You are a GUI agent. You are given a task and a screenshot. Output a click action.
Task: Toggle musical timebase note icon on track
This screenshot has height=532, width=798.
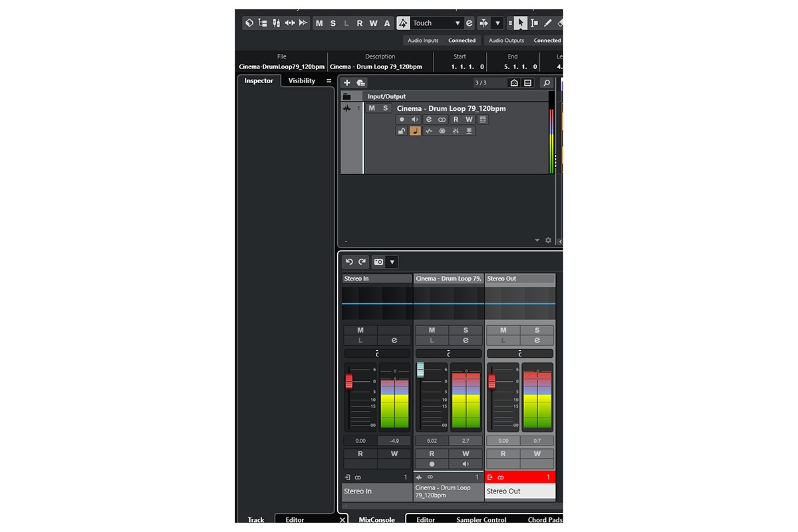tap(415, 131)
